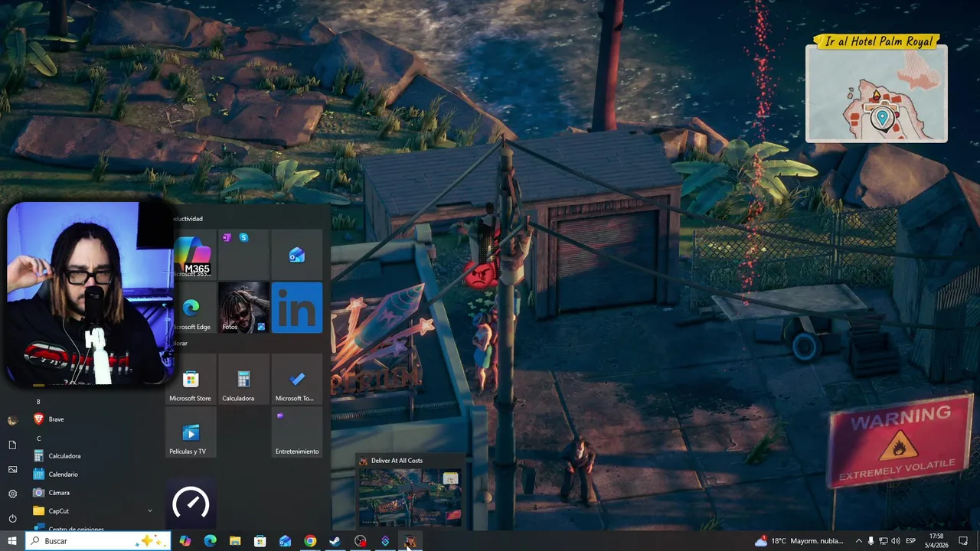Click the Ir al Hotel Palm Royal objective
The image size is (980, 551).
(879, 41)
